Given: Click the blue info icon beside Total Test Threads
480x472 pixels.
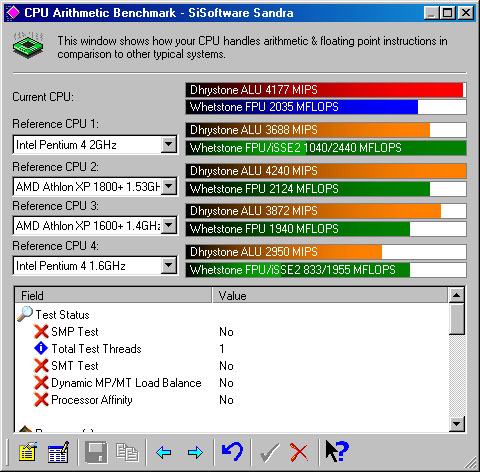Looking at the screenshot, I should tap(41, 348).
